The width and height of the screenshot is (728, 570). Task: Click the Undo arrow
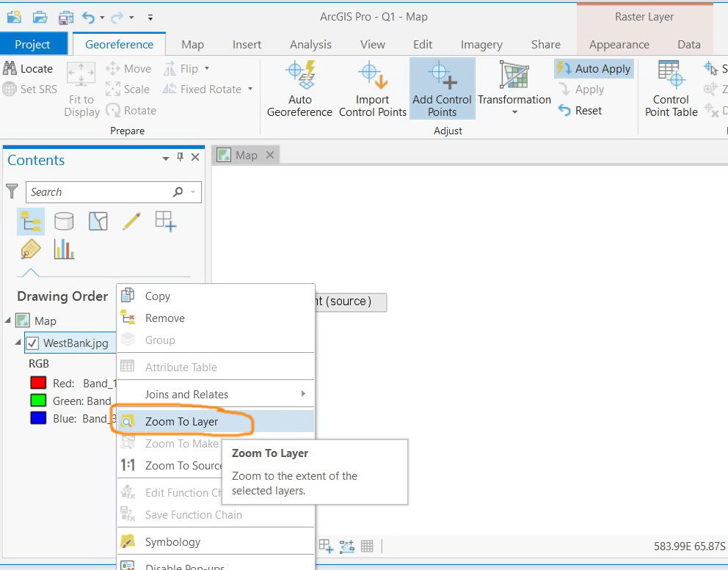[88, 18]
